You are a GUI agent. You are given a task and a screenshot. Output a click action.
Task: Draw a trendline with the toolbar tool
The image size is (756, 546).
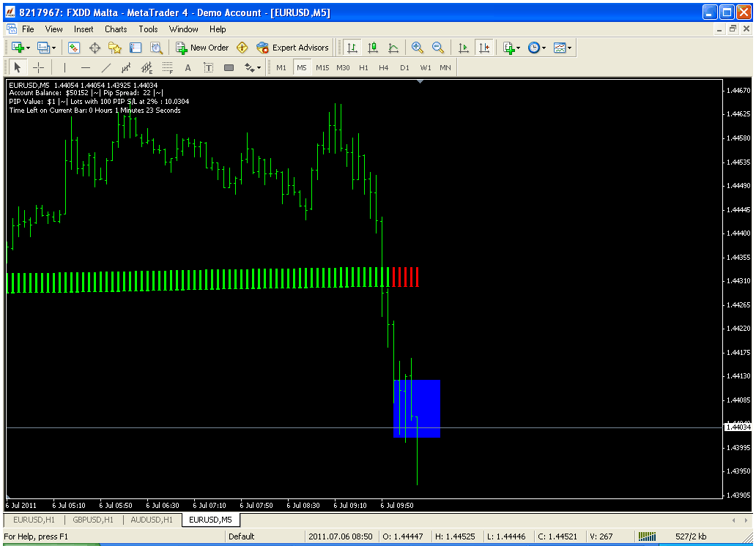[106, 68]
